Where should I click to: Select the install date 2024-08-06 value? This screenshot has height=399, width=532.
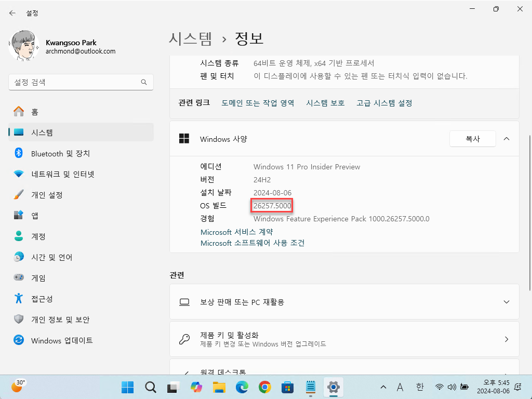272,193
